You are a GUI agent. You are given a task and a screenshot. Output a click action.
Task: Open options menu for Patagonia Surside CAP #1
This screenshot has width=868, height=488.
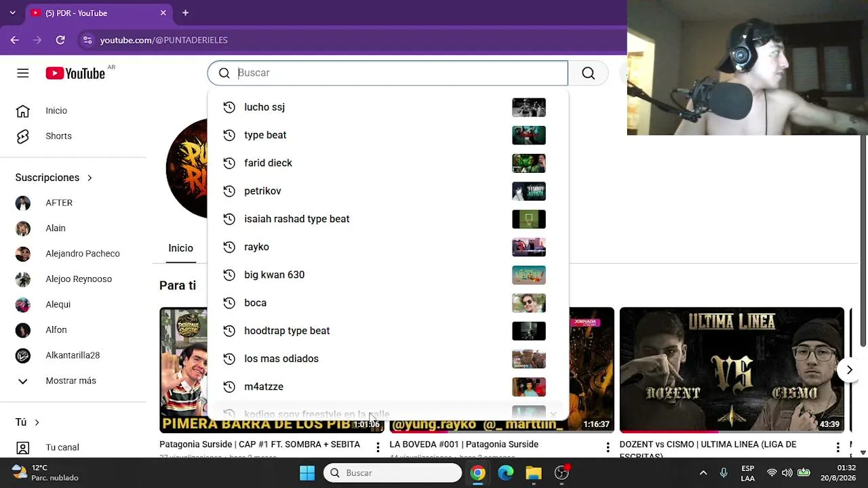(378, 447)
